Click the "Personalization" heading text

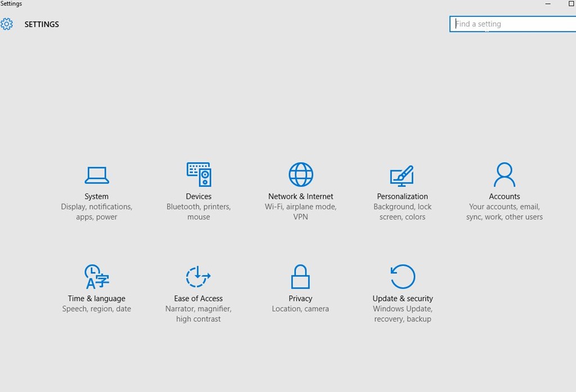(402, 196)
